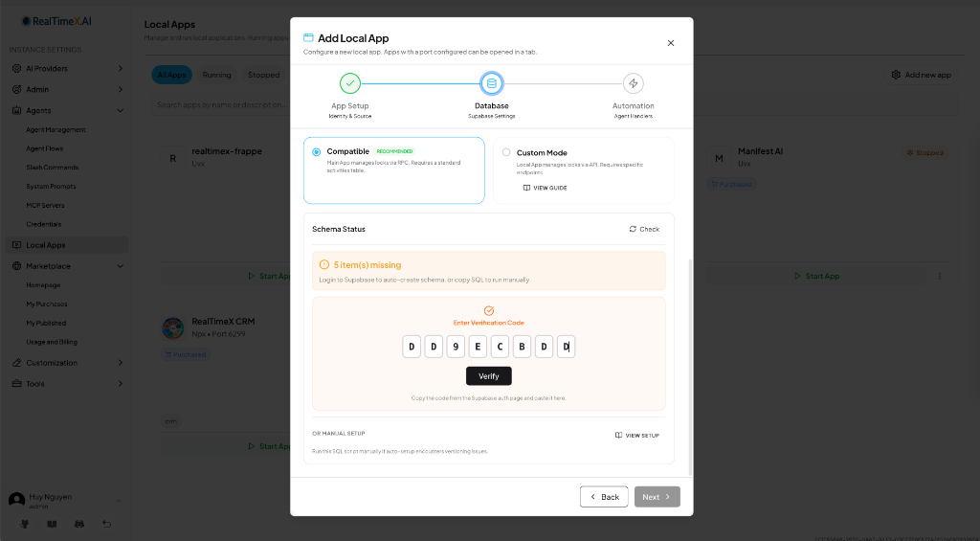Click the RealTimeX.AI logo
This screenshot has width=980, height=541.
pos(56,21)
